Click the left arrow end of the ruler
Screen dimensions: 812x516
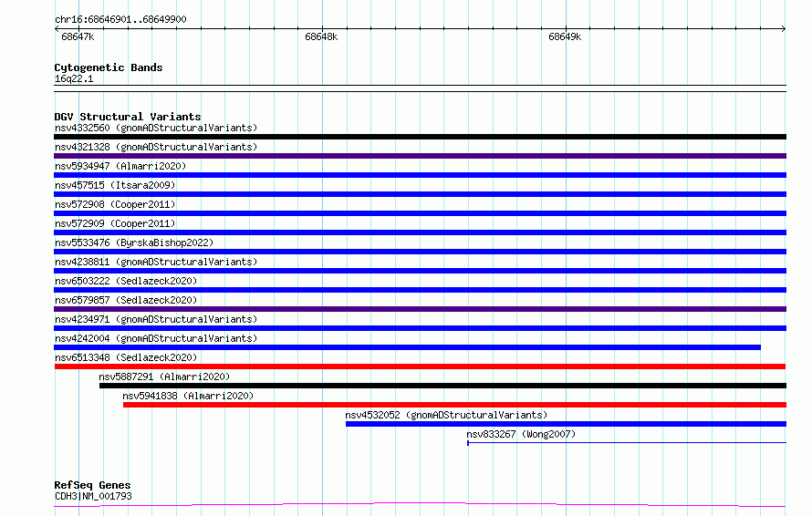57,28
